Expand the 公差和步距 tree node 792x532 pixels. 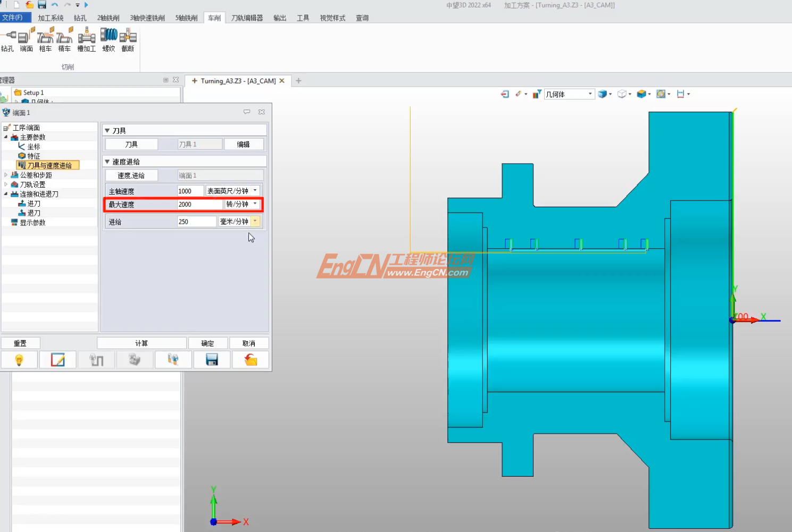[x=6, y=175]
